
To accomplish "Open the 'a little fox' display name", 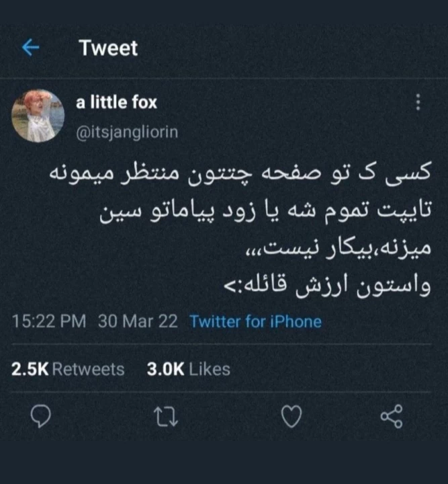I will pyautogui.click(x=117, y=102).
